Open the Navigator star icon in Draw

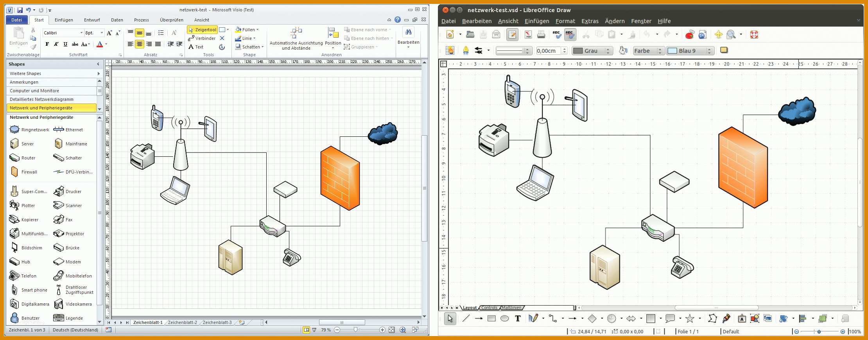(x=718, y=34)
